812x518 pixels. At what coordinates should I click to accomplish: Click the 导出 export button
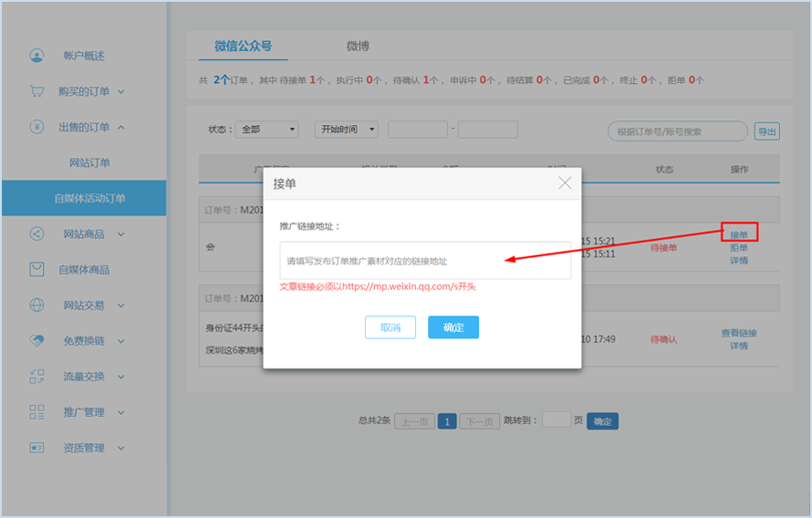(767, 131)
